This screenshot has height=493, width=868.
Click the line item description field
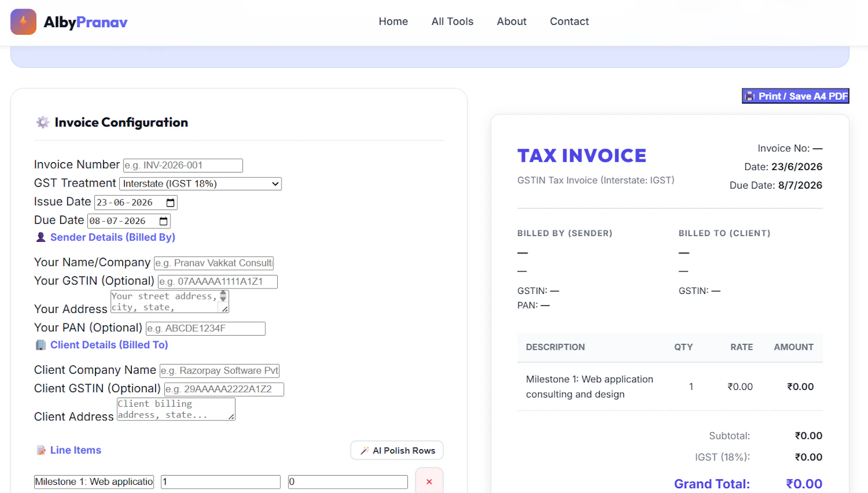[x=94, y=482]
